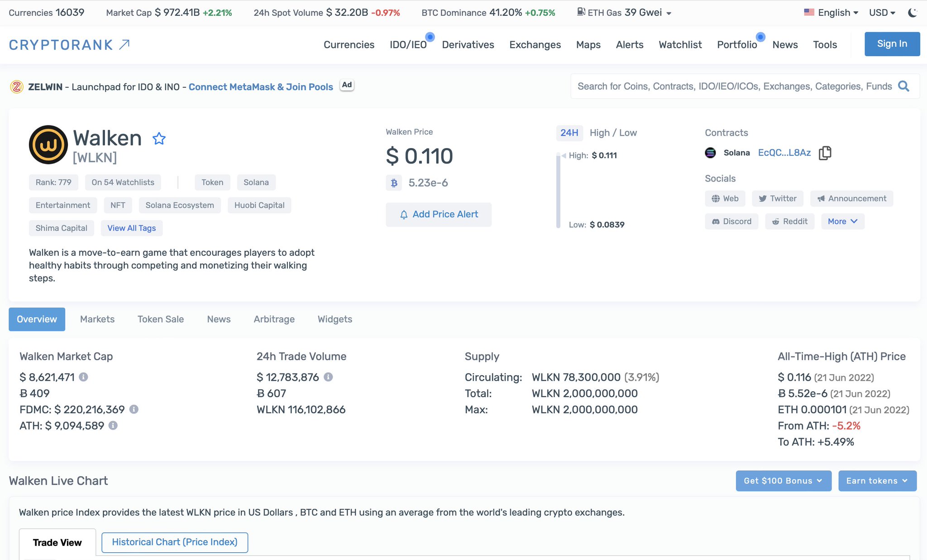
Task: Visit Walken's website via the globe icon
Action: point(725,198)
